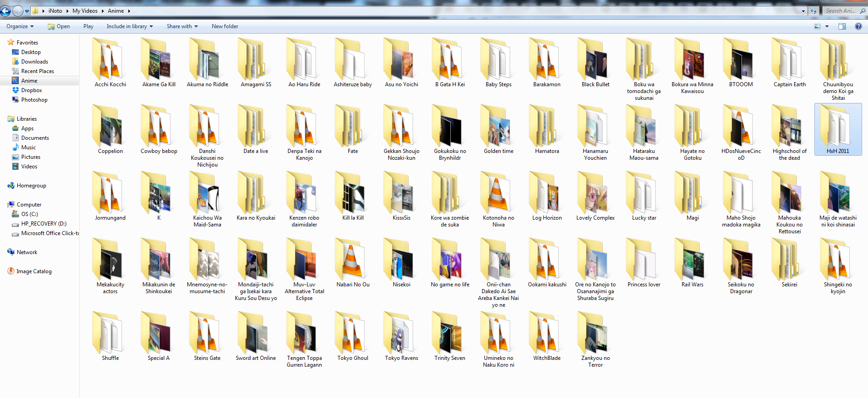Go to My Videos in the breadcrumb
This screenshot has width=868, height=398.
(x=85, y=11)
